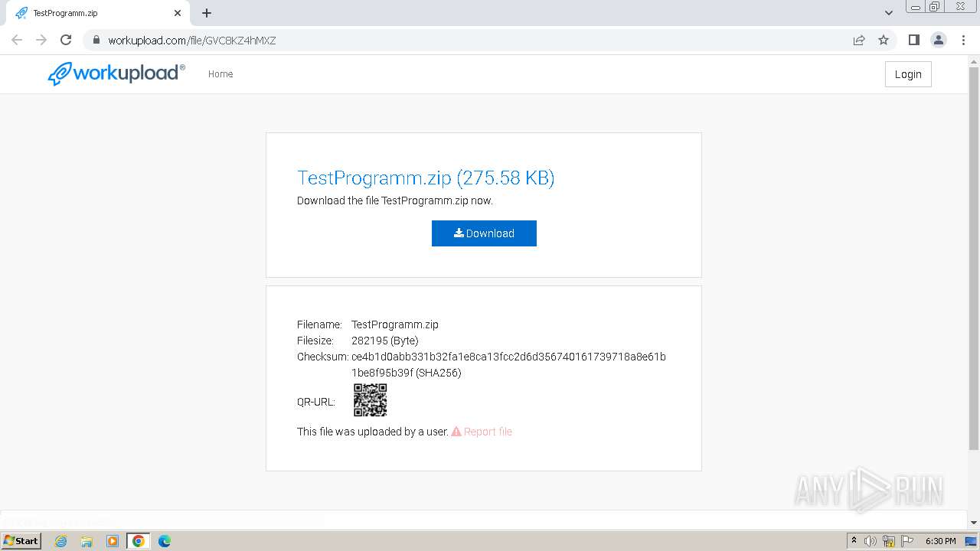Click the Chrome taskbar icon
Screen dimensions: 980x551
tap(139, 541)
